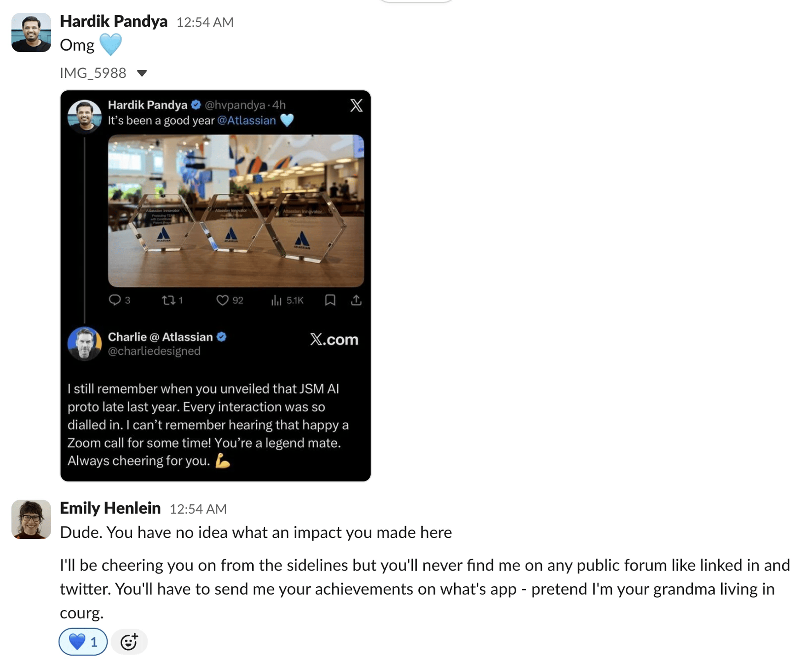
Task: Click the Emily Henlein sender name
Action: (110, 508)
